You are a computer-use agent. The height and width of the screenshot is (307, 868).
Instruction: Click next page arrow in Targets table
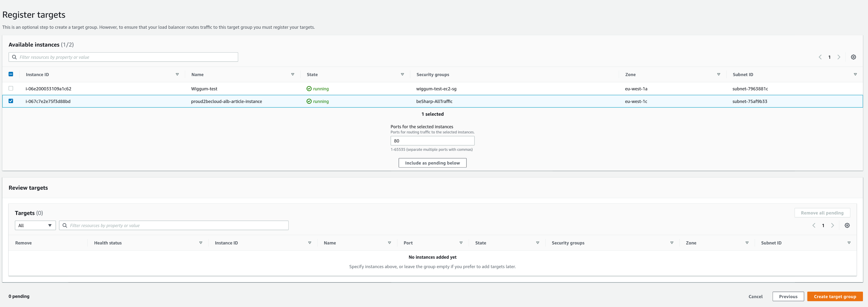(x=832, y=225)
